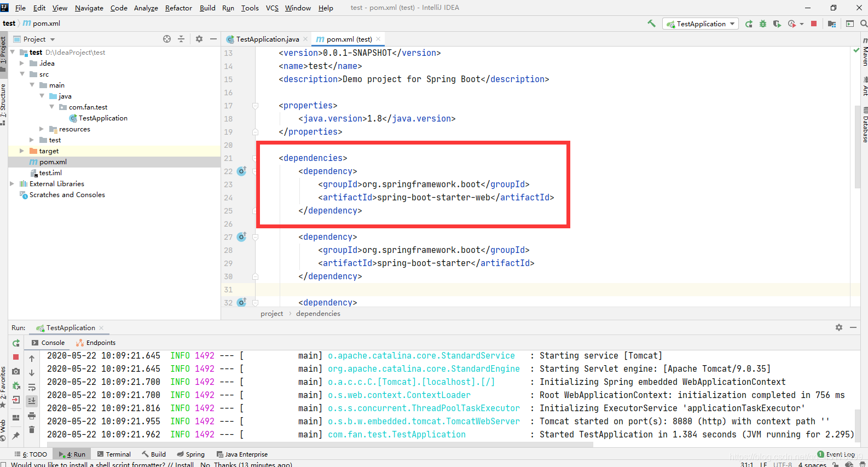Expand the resources folder
The height and width of the screenshot is (467, 868).
42,129
